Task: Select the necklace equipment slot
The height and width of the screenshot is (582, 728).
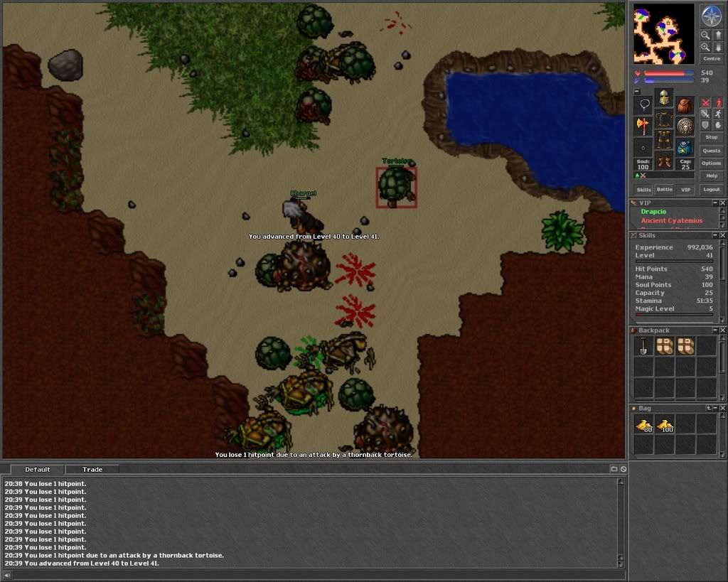Action: [x=643, y=104]
